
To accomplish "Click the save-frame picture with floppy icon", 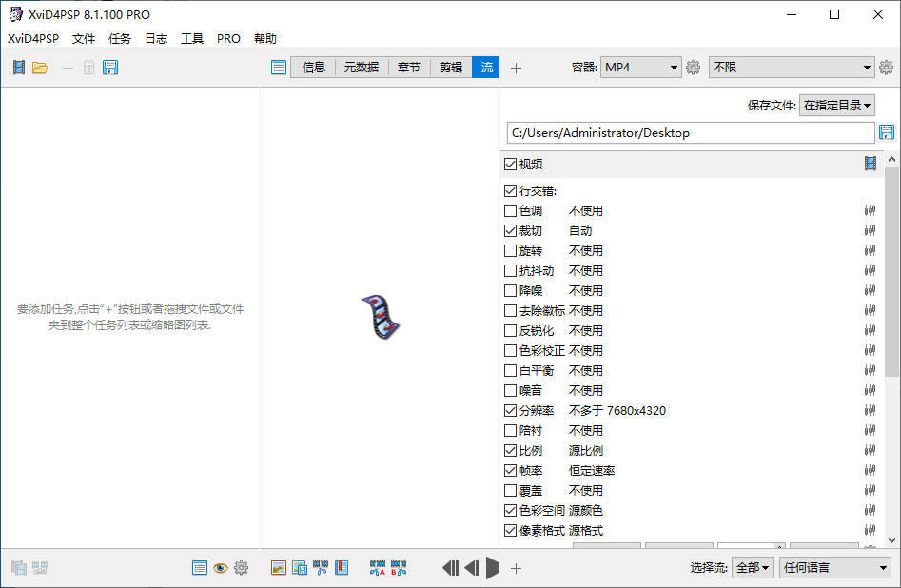I will [x=300, y=568].
